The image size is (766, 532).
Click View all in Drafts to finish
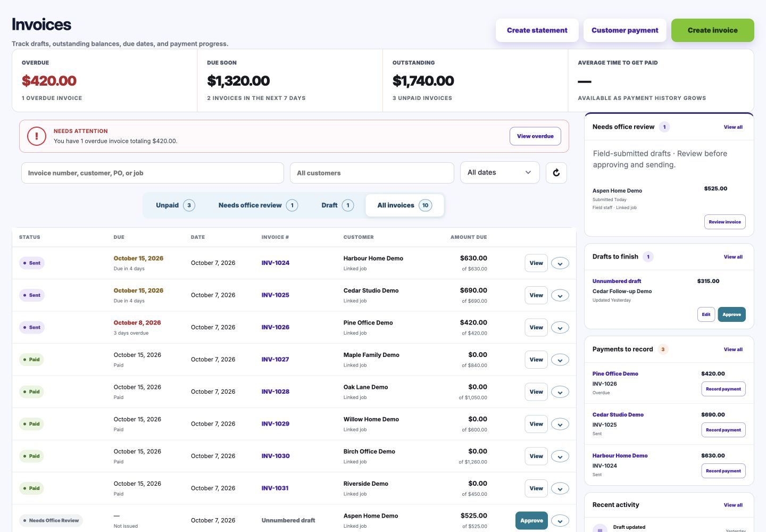(733, 257)
